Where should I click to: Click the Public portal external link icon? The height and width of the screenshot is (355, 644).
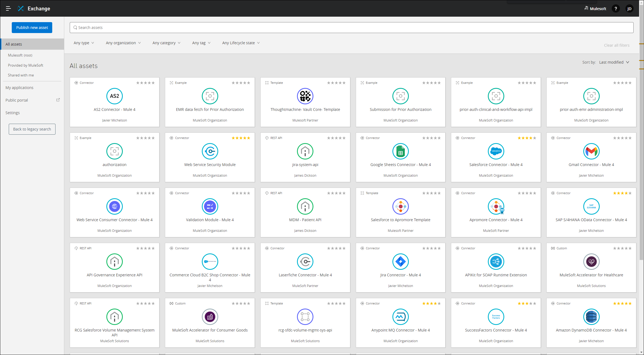coord(58,100)
